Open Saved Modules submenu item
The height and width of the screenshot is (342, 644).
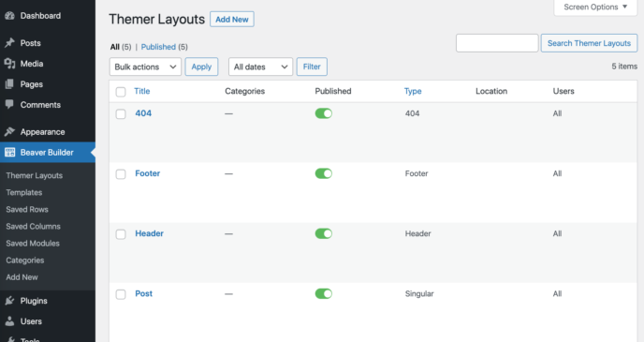[33, 243]
